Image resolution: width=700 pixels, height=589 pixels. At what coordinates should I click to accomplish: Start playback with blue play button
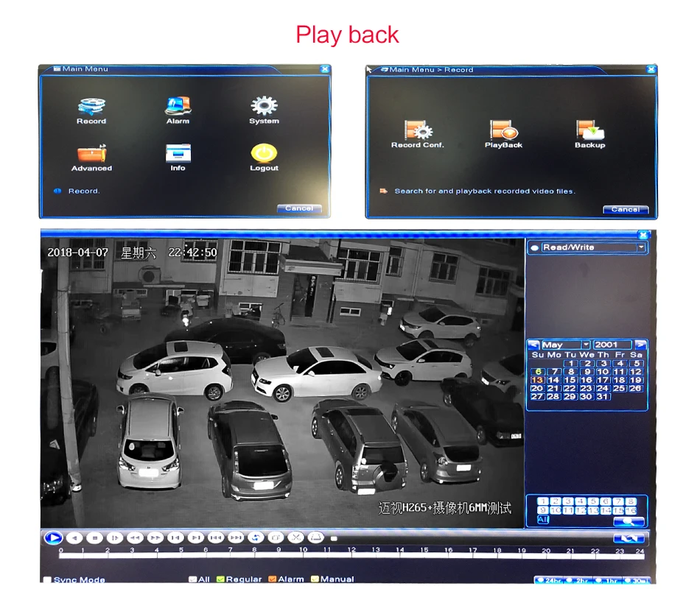(x=54, y=538)
